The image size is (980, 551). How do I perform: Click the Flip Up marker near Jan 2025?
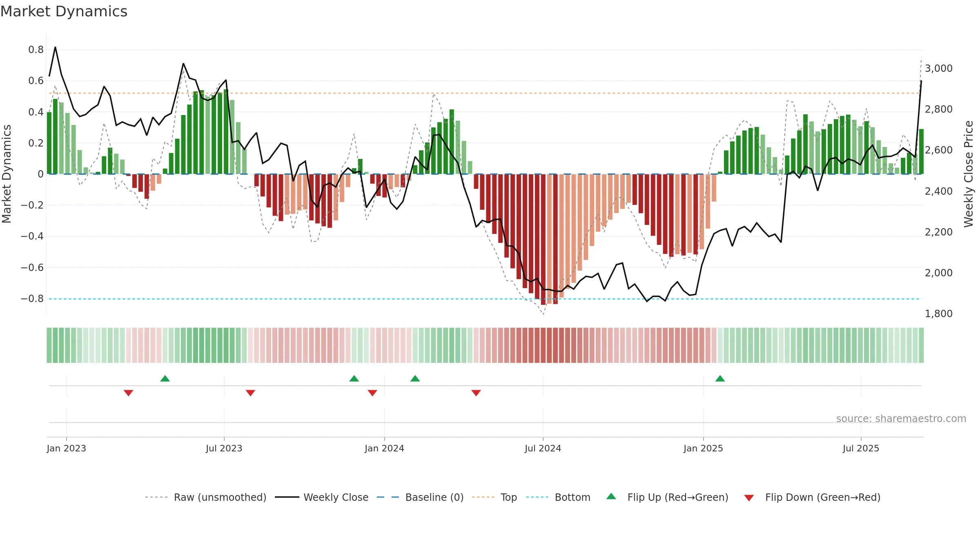coord(720,378)
